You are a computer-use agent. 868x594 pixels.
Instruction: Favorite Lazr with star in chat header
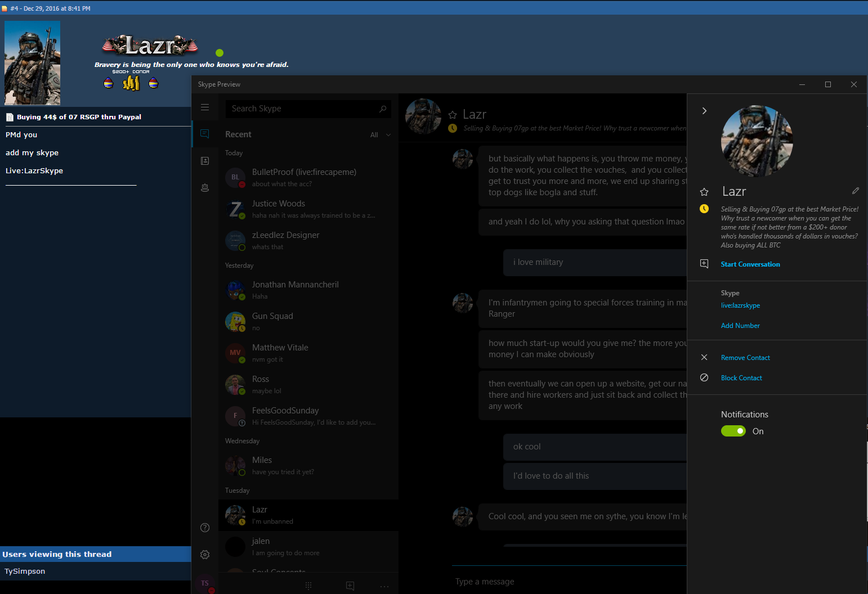(453, 115)
